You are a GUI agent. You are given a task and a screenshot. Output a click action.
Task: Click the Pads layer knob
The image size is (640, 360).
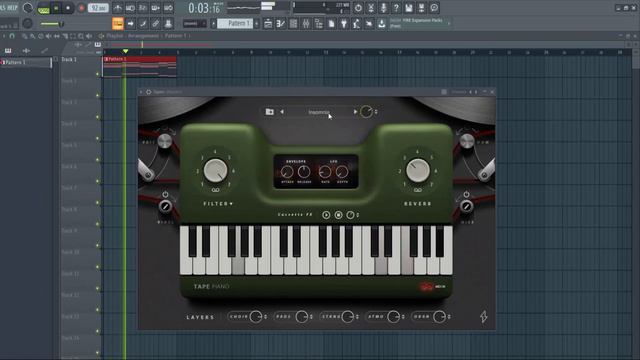(x=302, y=317)
